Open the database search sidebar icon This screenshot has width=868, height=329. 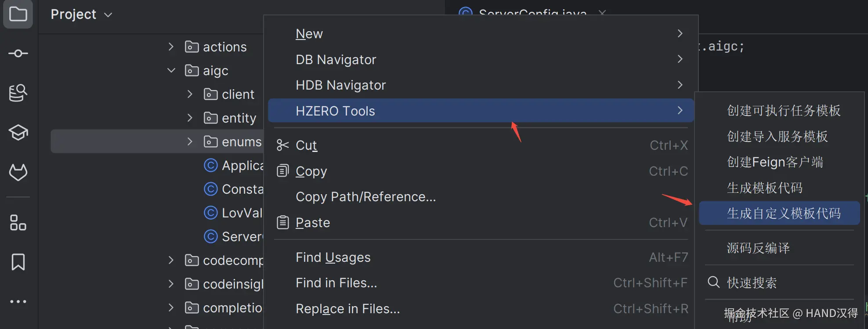click(x=18, y=93)
